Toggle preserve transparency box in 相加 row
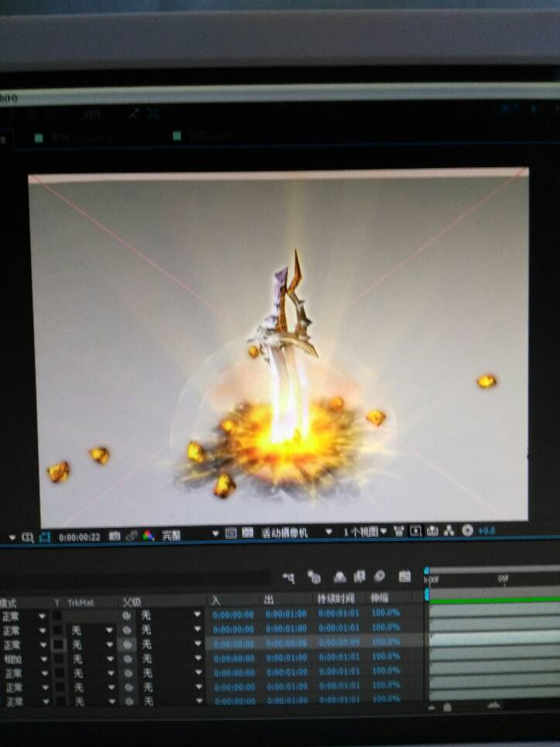The image size is (560, 747). tap(59, 659)
